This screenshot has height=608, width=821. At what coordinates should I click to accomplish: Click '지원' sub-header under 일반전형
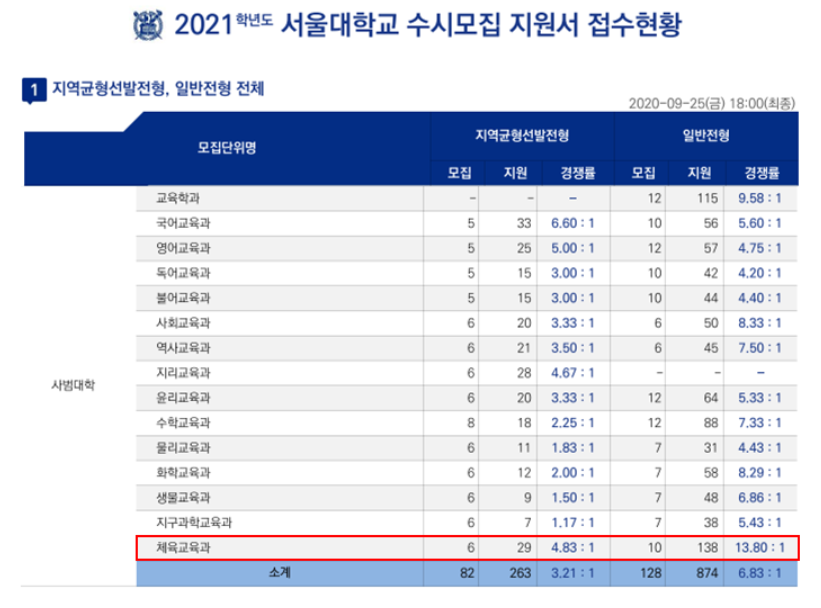coord(699,173)
